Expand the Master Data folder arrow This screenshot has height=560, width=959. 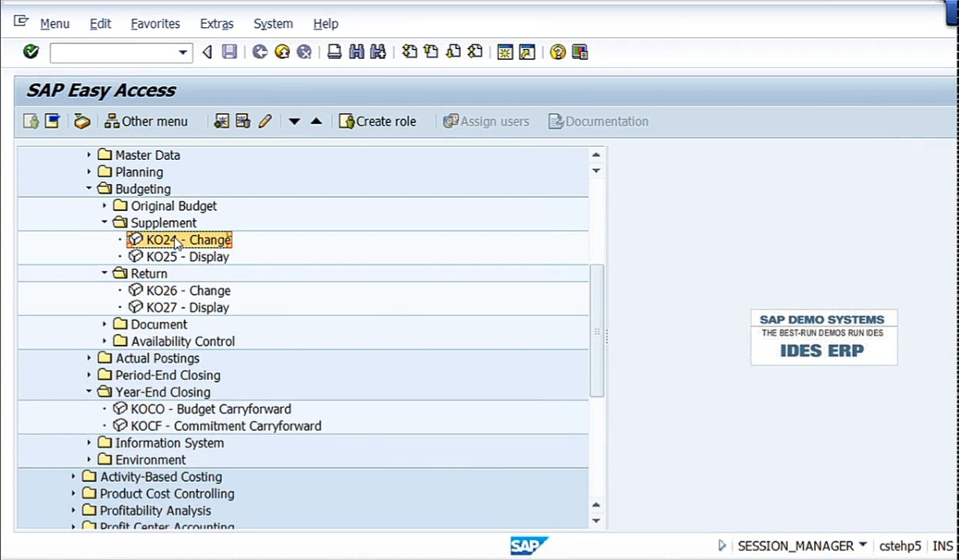click(x=89, y=154)
